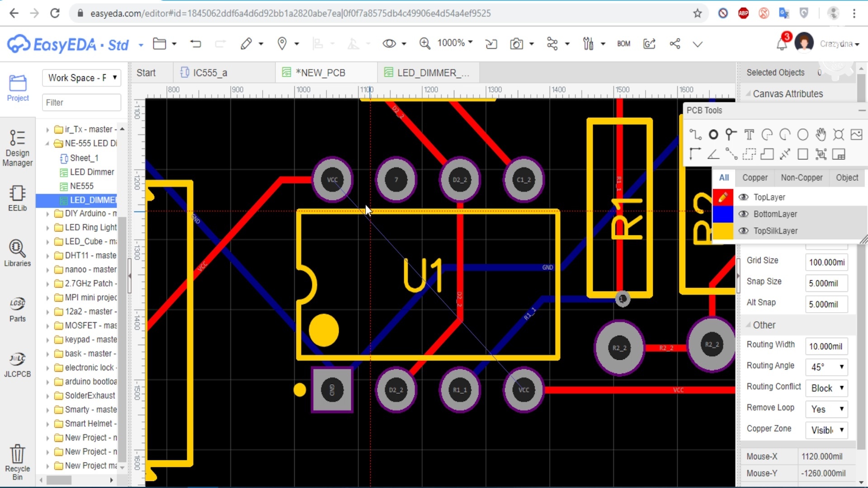Open the notifications bell
The width and height of the screenshot is (868, 488).
click(782, 44)
